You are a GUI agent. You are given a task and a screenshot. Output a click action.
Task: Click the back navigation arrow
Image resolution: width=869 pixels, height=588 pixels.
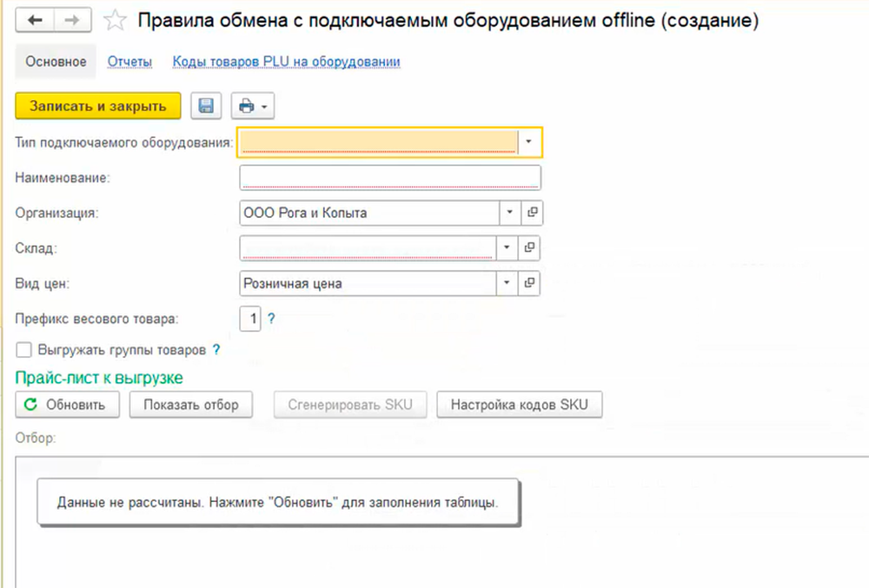pos(36,21)
